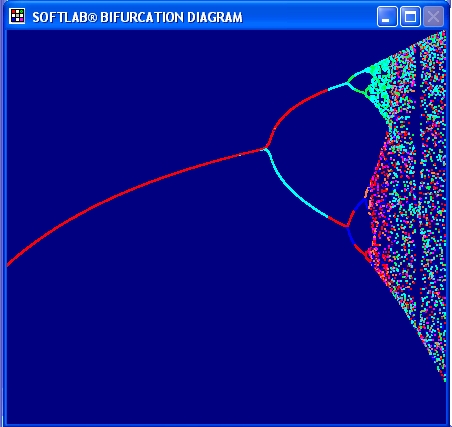Click the bottom tip of the chaotic region
The width and height of the screenshot is (452, 427).
(x=445, y=379)
